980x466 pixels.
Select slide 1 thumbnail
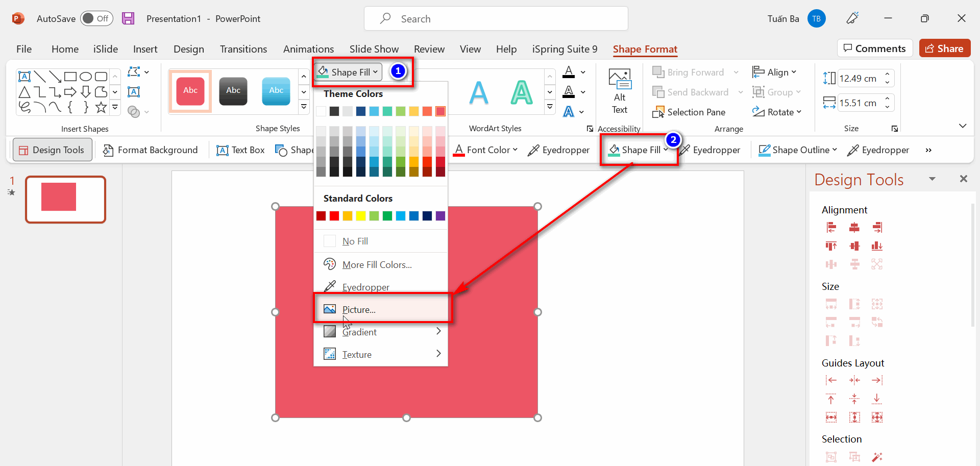tap(66, 200)
